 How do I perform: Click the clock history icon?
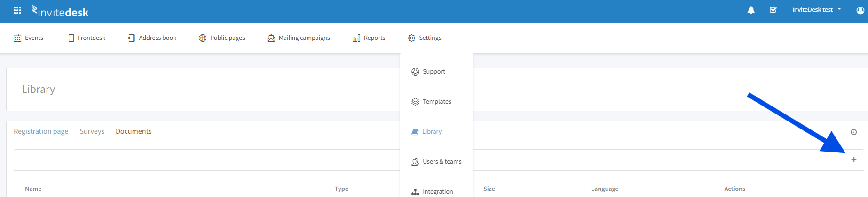coord(854,132)
